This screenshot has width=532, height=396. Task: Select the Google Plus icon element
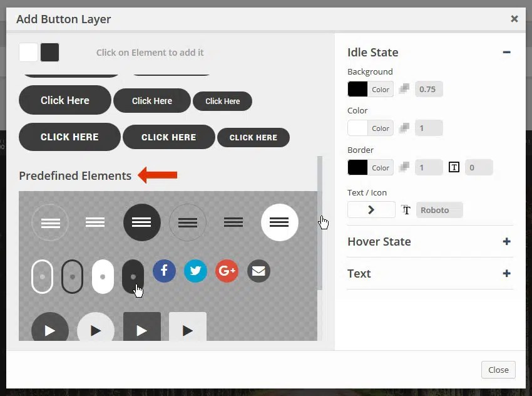(x=227, y=271)
